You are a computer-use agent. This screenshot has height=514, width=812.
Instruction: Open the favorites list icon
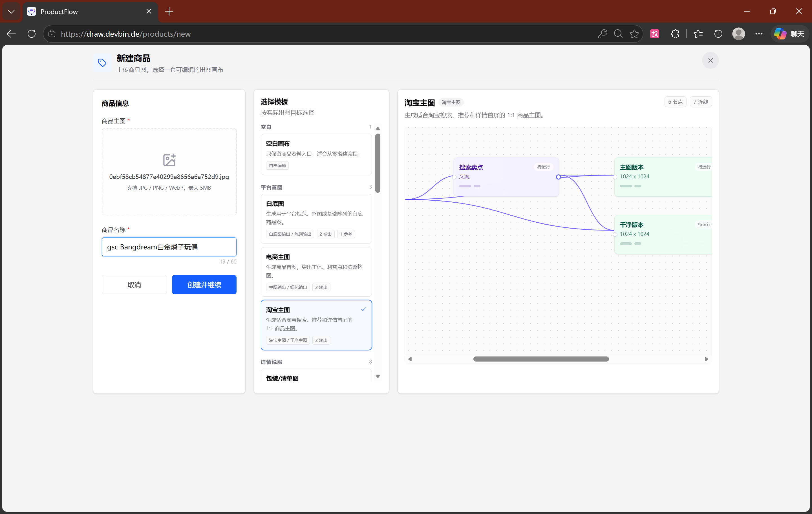coord(698,34)
